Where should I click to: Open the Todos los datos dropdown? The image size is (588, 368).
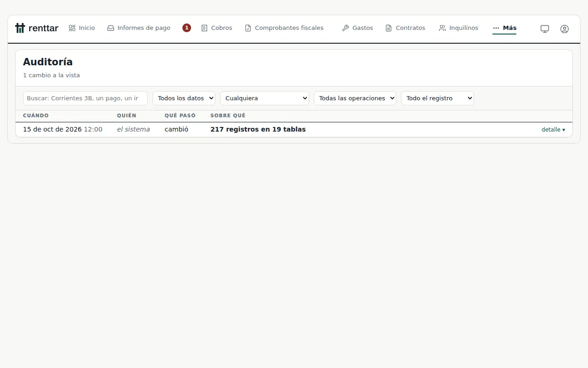pyautogui.click(x=184, y=98)
